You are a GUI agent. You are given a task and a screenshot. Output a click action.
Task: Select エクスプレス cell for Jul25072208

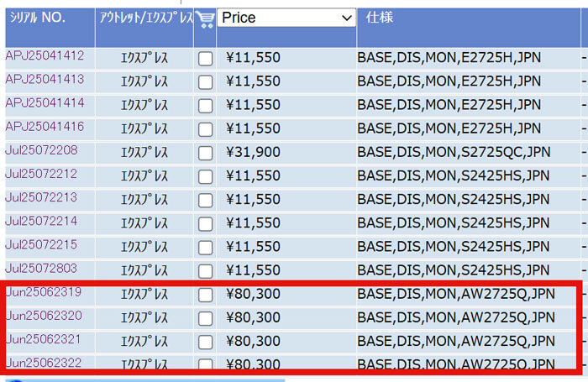click(x=144, y=153)
